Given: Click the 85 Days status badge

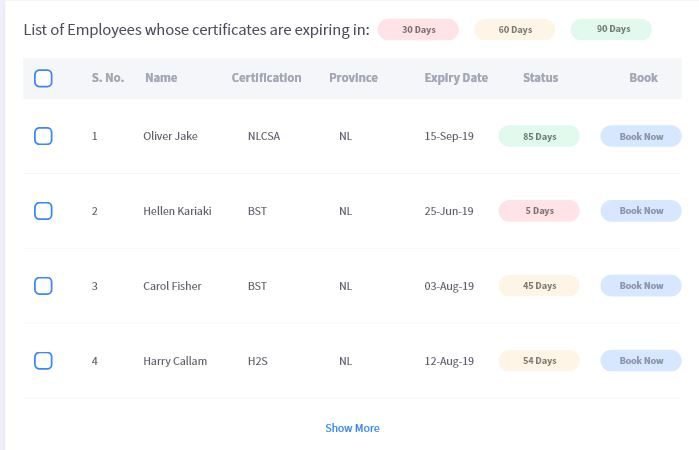Looking at the screenshot, I should pos(539,136).
